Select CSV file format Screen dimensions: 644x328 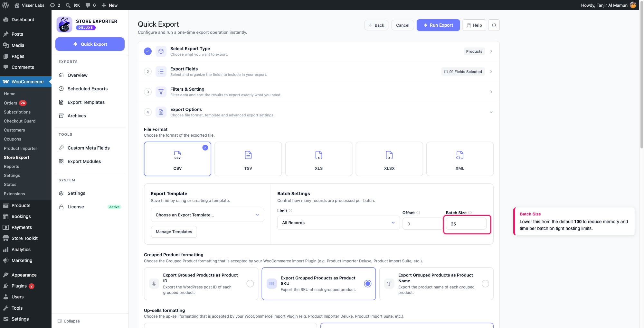click(177, 159)
